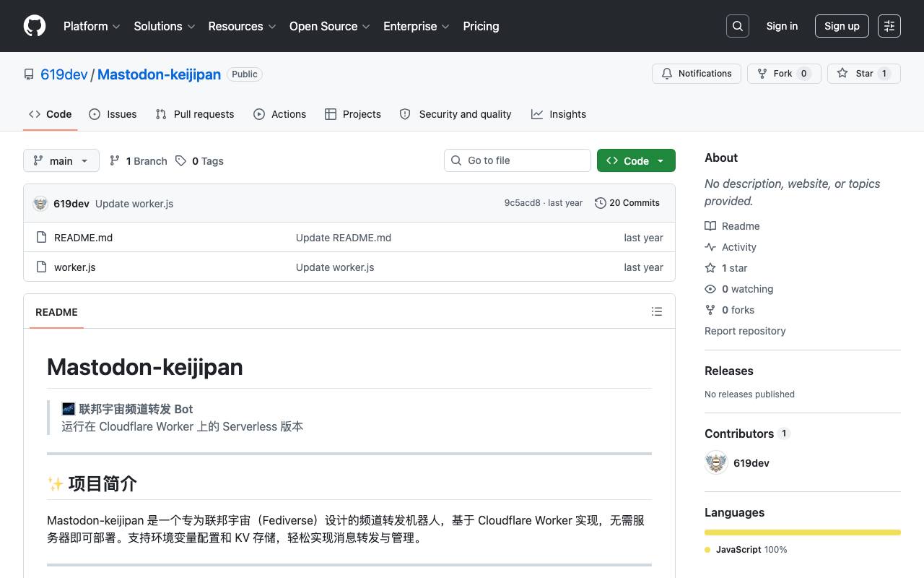Click the yellow JavaScript language bar
The image size is (924, 578).
click(x=803, y=532)
